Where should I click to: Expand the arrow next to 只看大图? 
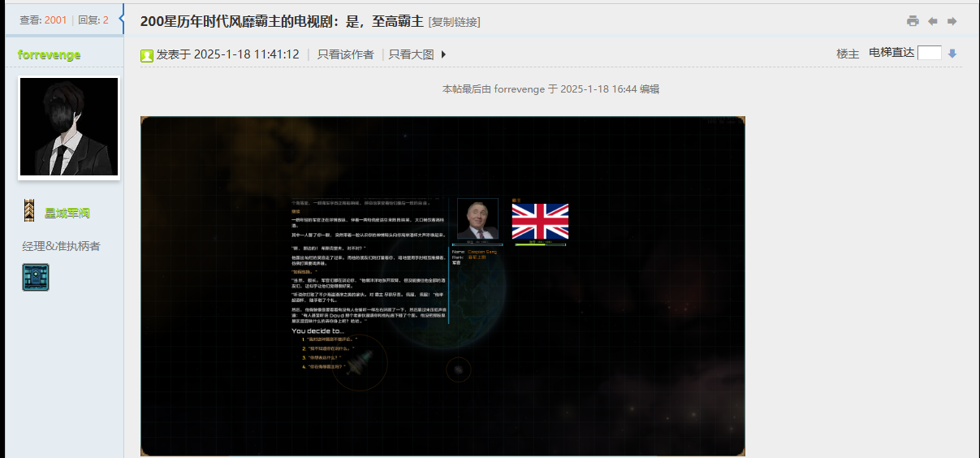click(443, 55)
